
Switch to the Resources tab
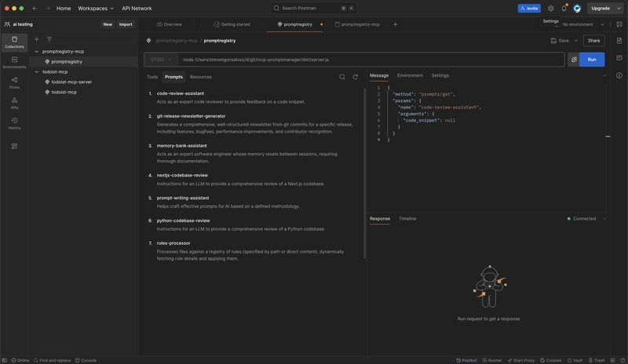tap(201, 77)
